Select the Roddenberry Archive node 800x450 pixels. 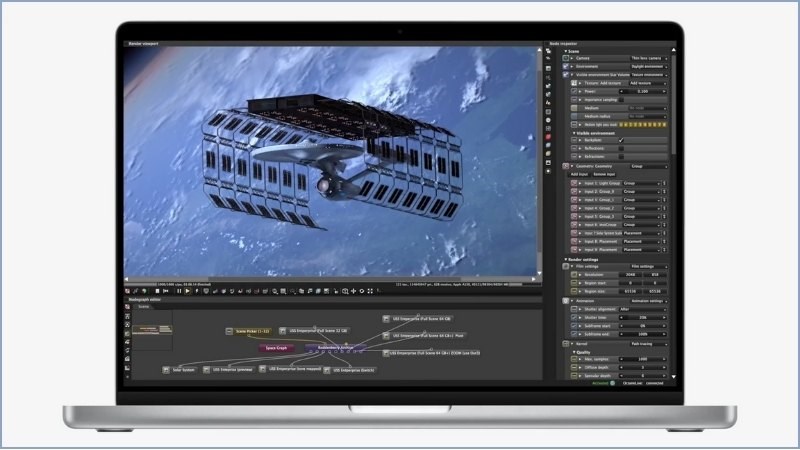pyautogui.click(x=335, y=347)
